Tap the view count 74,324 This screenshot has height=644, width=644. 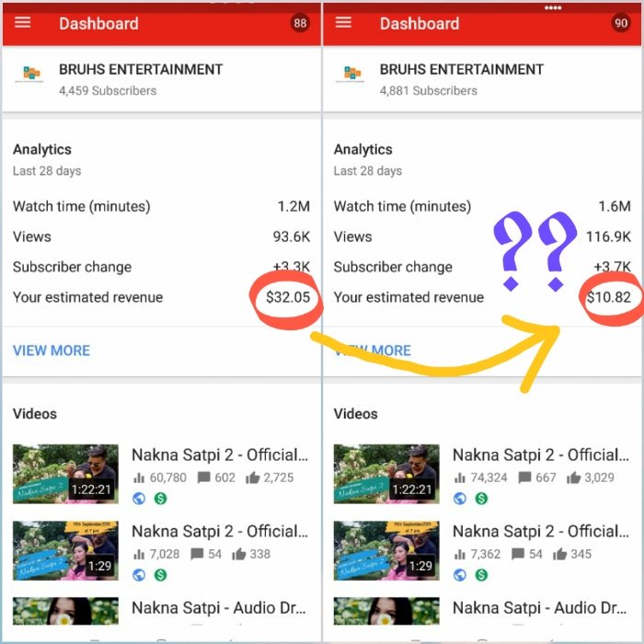pyautogui.click(x=489, y=477)
